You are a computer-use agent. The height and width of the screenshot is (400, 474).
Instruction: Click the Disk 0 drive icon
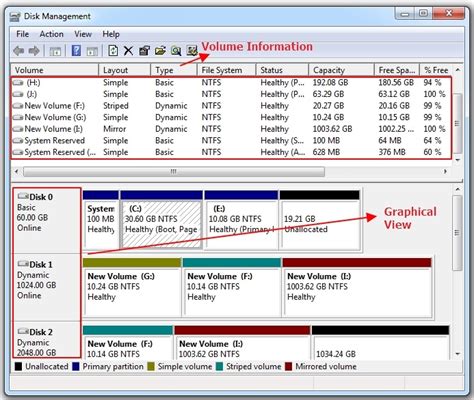pyautogui.click(x=23, y=196)
